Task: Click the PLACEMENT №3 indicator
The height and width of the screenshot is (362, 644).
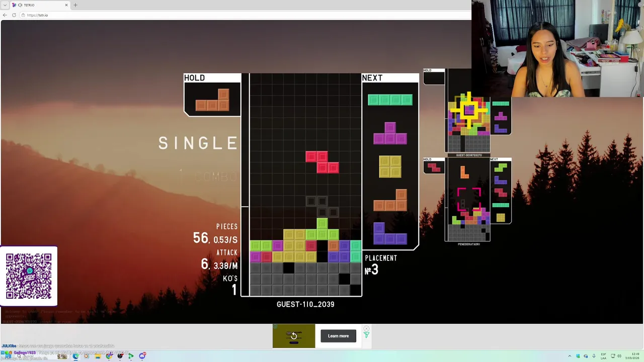Action: pyautogui.click(x=381, y=264)
